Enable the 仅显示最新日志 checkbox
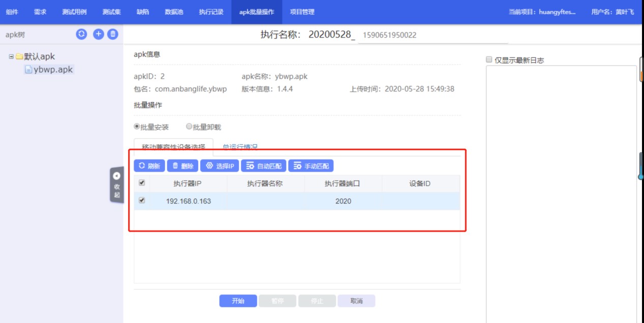Image resolution: width=644 pixels, height=323 pixels. 489,59
